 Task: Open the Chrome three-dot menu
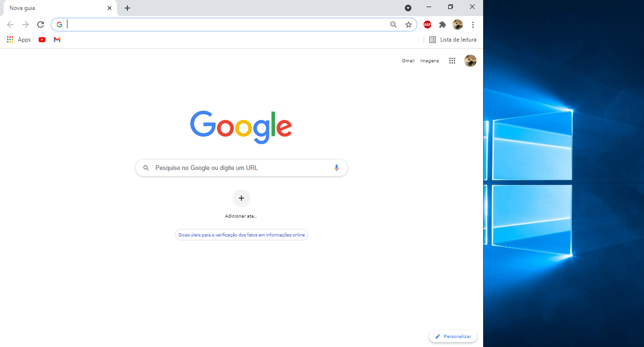click(x=473, y=25)
